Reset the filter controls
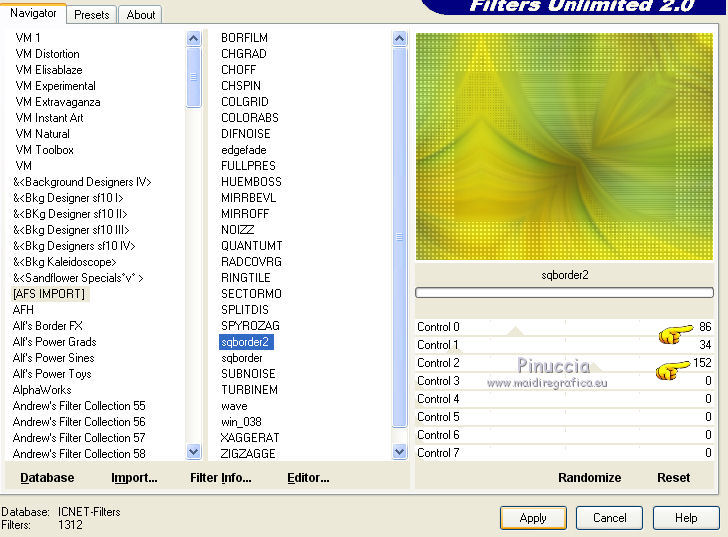This screenshot has height=537, width=728. click(x=673, y=478)
